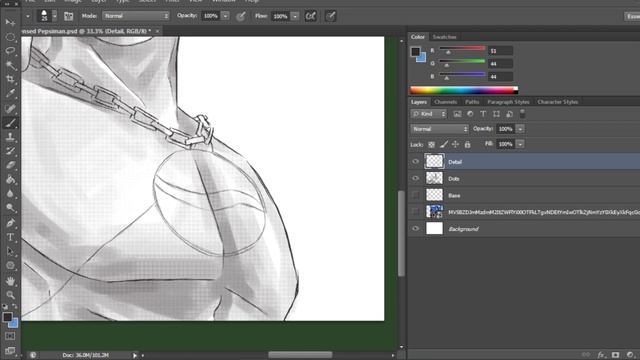Select the Crop tool
Screen dimensions: 640x360
(x=10, y=79)
